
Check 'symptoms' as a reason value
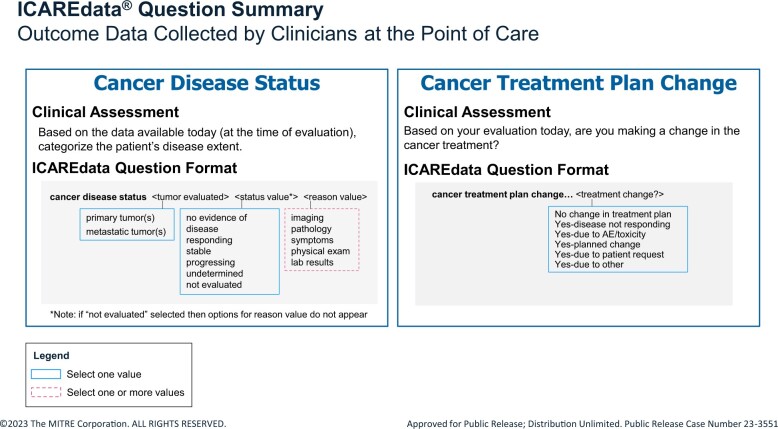(312, 240)
